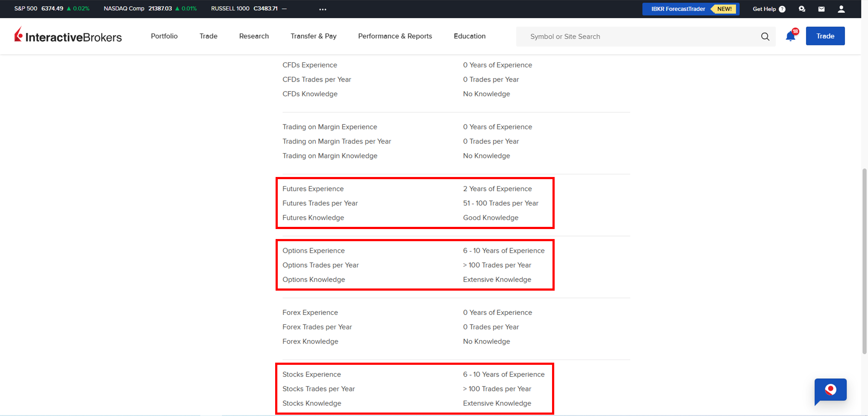Click the S&P 500 ticker quote
The image size is (868, 416).
(52, 9)
